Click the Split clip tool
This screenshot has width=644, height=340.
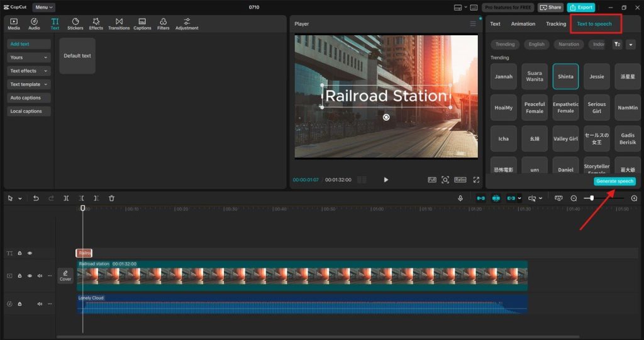66,198
